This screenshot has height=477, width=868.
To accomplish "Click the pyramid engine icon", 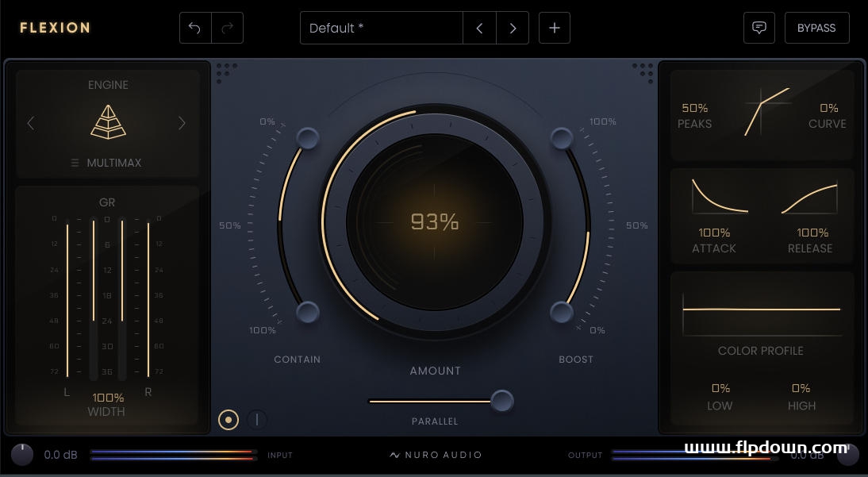I will coord(108,122).
